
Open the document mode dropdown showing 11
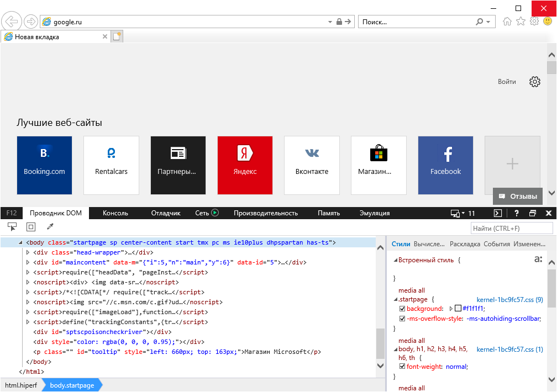463,213
